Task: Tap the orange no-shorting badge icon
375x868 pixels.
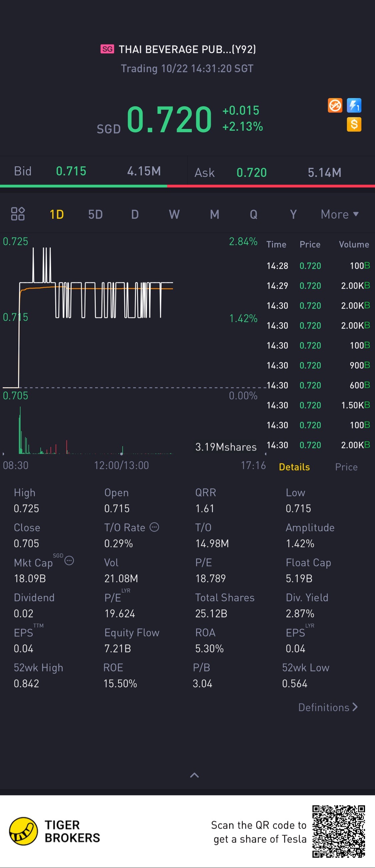Action: click(x=335, y=106)
